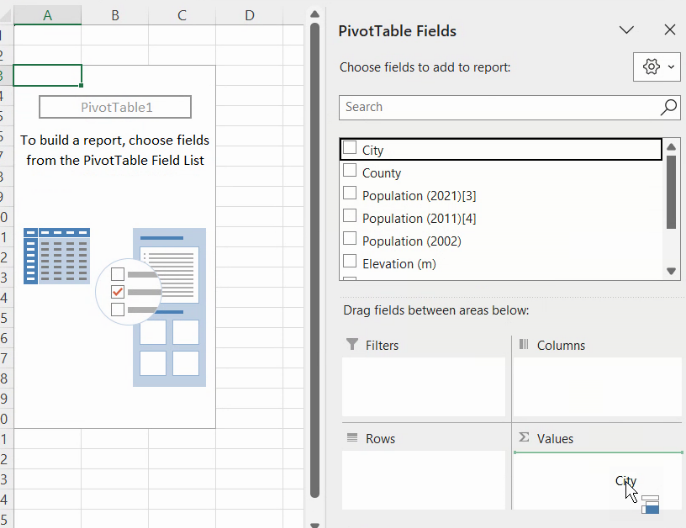
Task: Click the Columns area icon
Action: pos(523,345)
